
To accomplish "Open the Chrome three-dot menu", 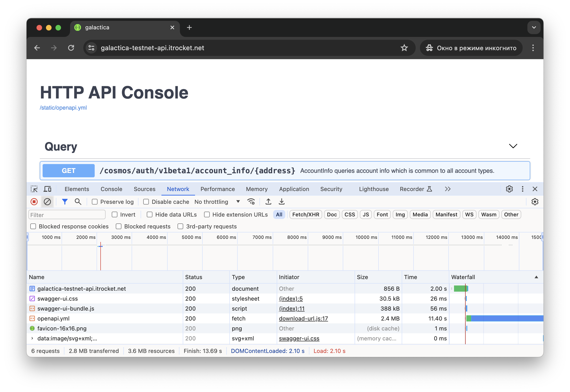I will pyautogui.click(x=532, y=48).
